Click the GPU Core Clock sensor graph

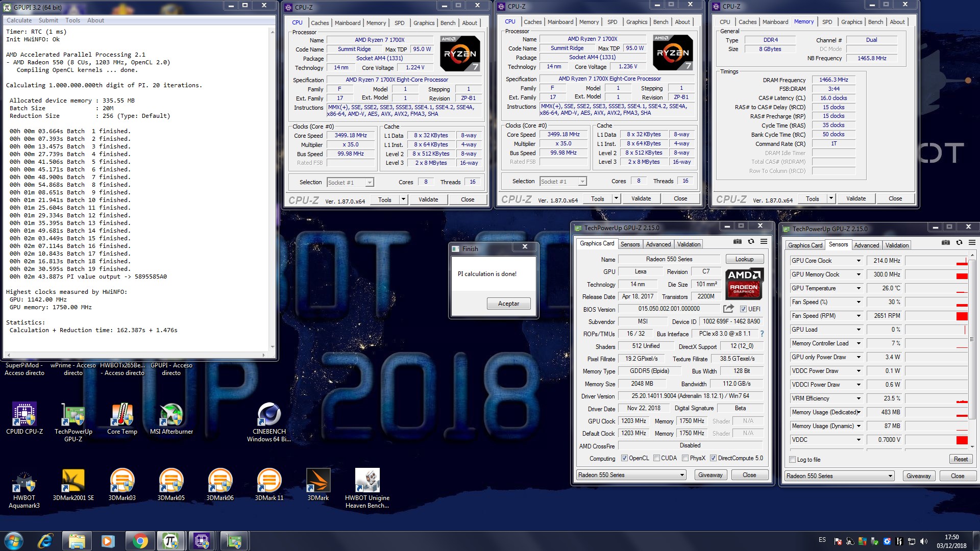coord(936,261)
